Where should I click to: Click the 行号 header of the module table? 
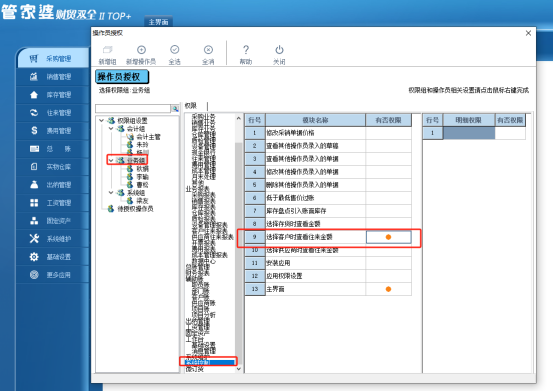point(255,120)
